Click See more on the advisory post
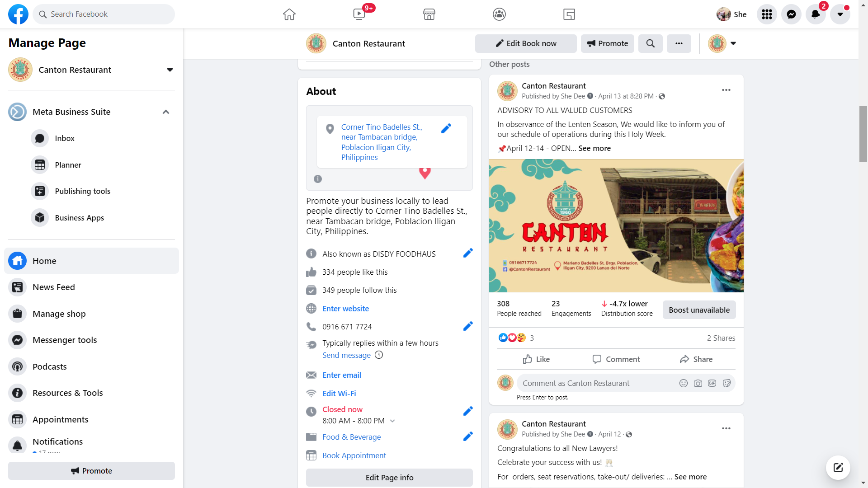Screen dimensions: 868x488 coord(594,148)
